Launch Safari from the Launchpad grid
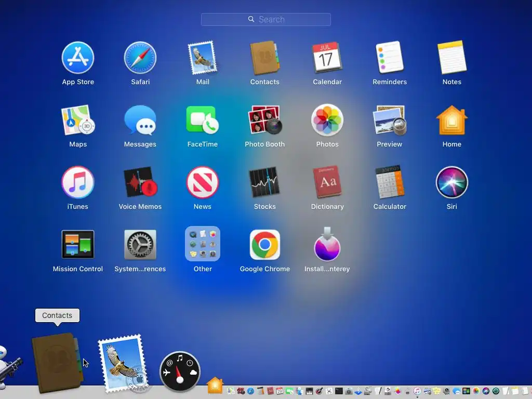Image resolution: width=532 pixels, height=399 pixels. pyautogui.click(x=140, y=58)
